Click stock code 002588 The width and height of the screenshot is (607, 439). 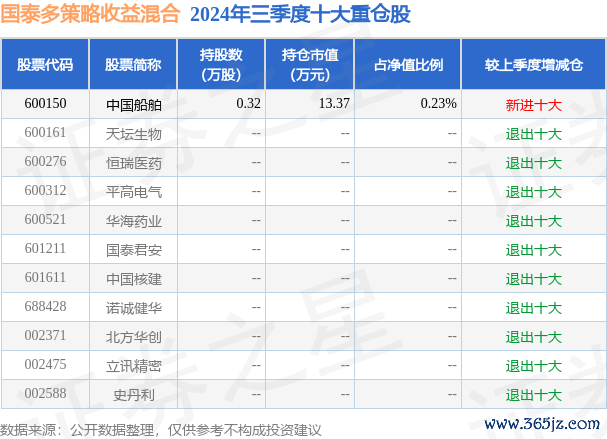pos(45,394)
